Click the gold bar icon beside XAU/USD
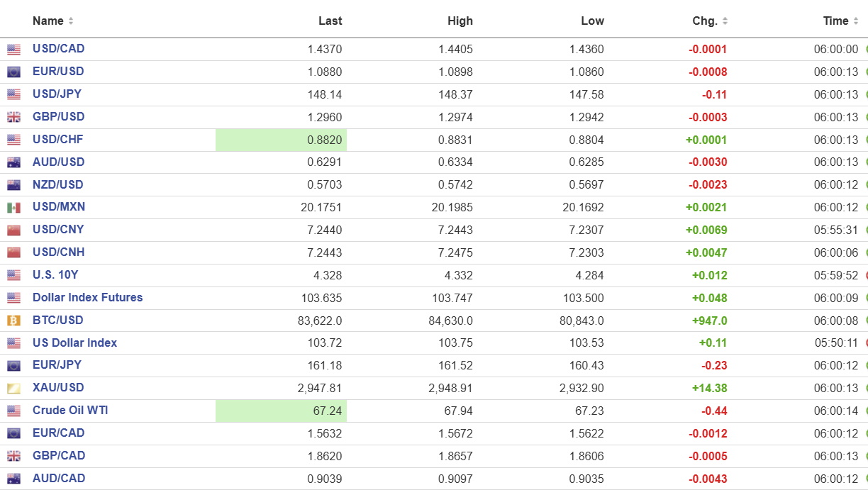This screenshot has width=868, height=490. (x=13, y=388)
